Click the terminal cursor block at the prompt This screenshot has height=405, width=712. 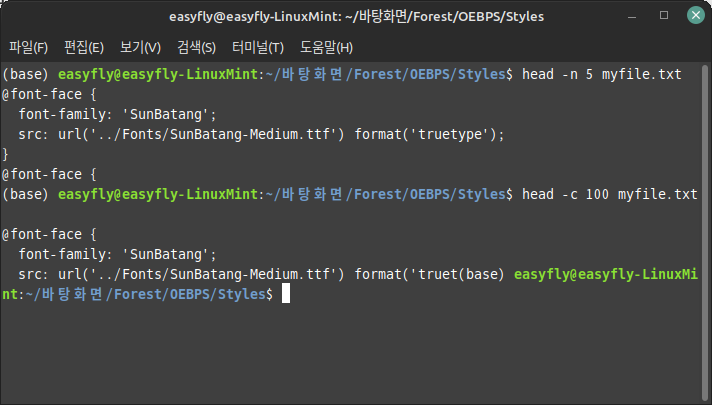[286, 293]
